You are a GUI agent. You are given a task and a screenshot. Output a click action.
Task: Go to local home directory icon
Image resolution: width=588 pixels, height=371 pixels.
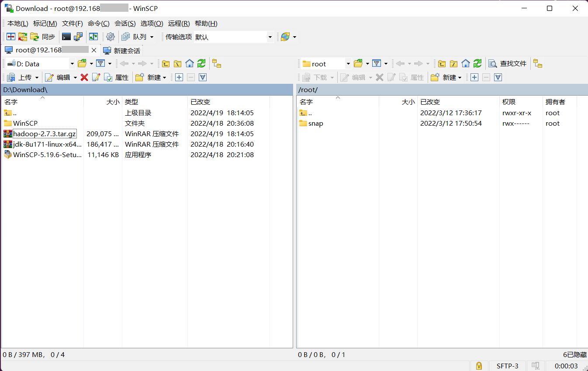pyautogui.click(x=189, y=64)
